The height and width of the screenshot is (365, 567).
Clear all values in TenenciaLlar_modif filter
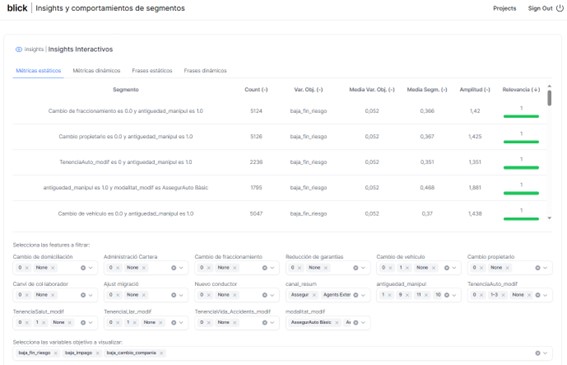(x=174, y=322)
